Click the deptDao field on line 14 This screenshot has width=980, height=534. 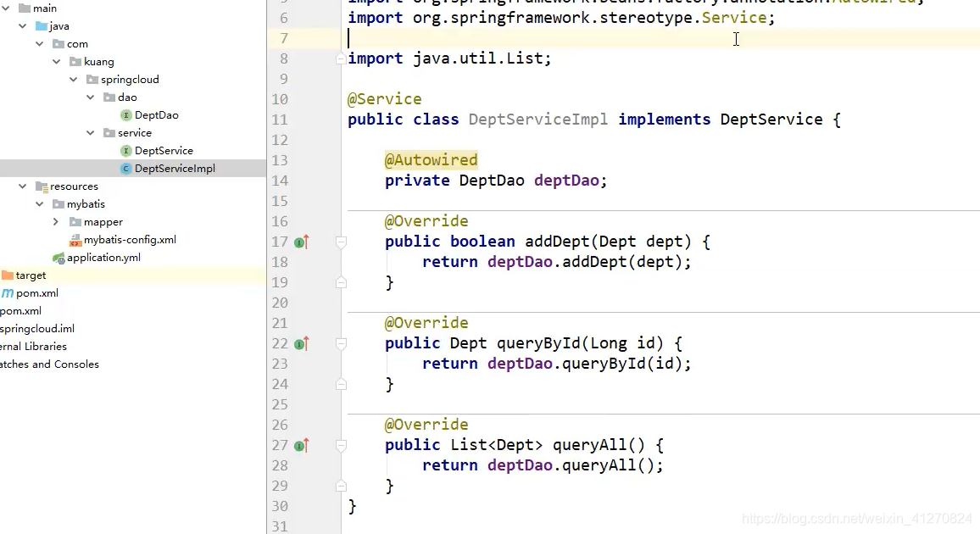click(566, 181)
